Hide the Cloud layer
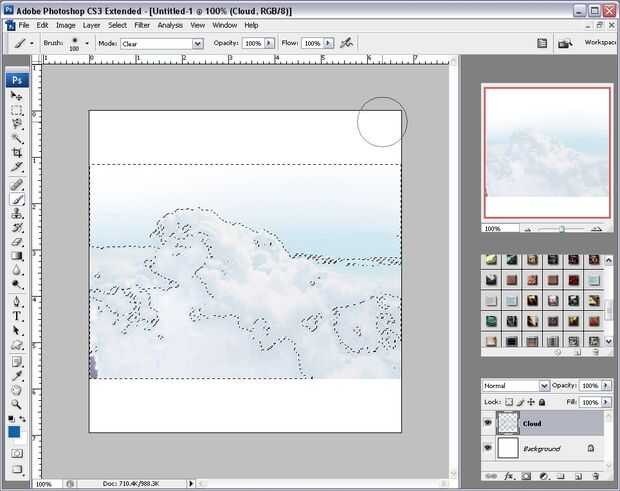 click(488, 423)
